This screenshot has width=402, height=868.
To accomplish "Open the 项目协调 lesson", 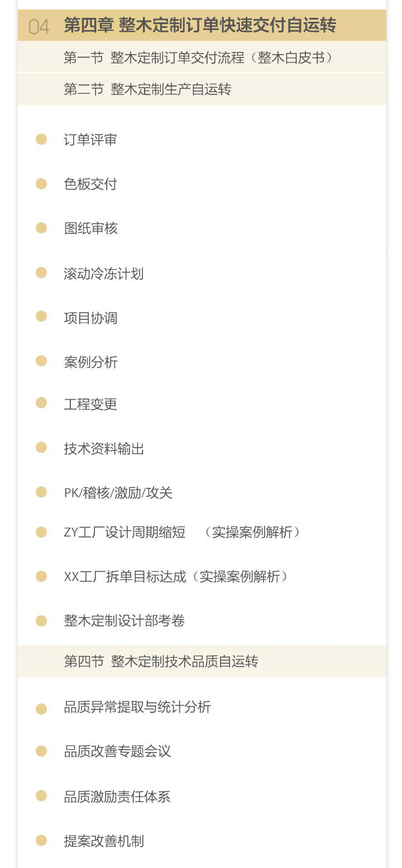I will click(90, 318).
